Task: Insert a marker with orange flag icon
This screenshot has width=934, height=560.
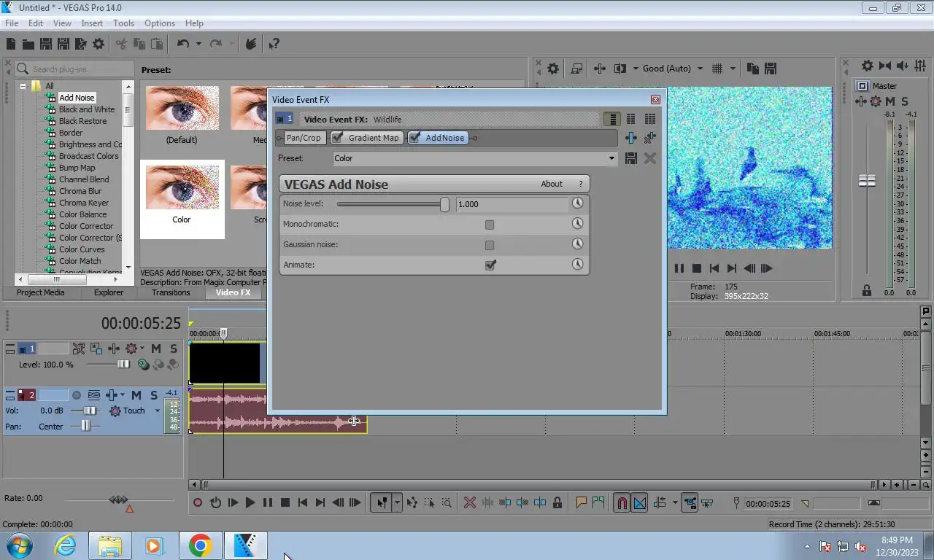Action: (x=582, y=502)
